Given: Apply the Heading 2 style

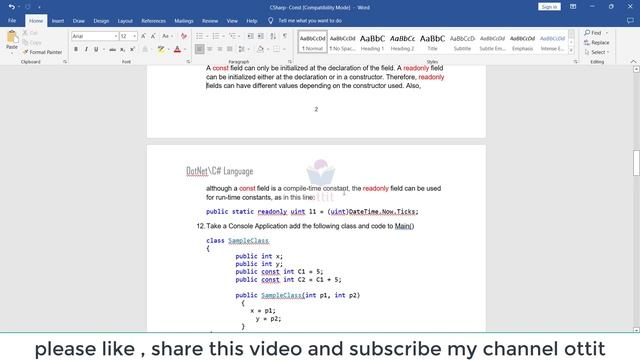Looking at the screenshot, I should click(402, 42).
